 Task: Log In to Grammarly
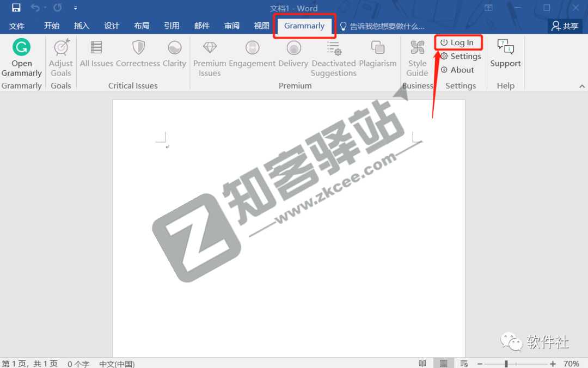(457, 42)
